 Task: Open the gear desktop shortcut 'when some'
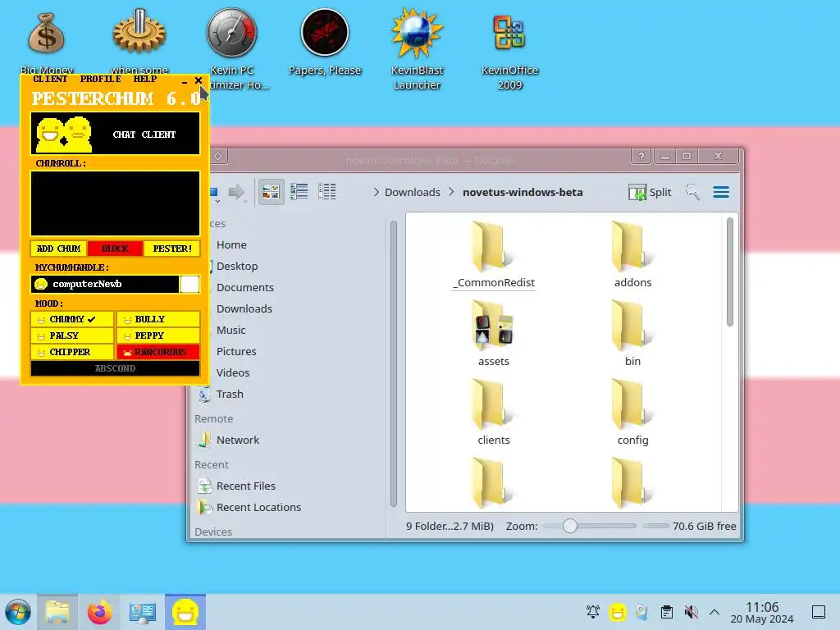click(139, 40)
